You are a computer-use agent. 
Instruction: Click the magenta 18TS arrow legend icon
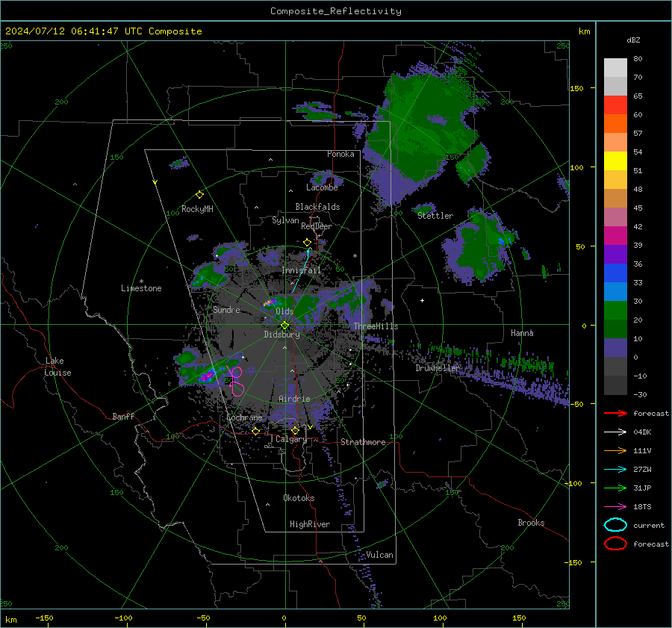coord(615,507)
